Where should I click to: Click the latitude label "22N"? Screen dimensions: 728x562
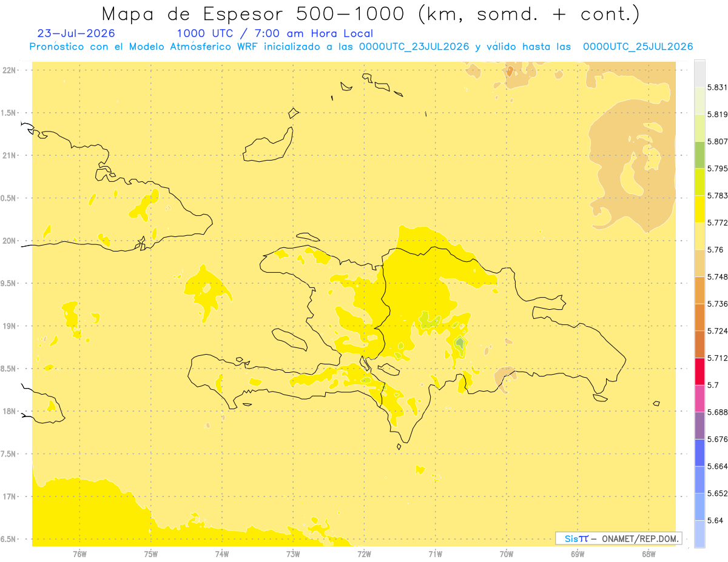tap(9, 70)
